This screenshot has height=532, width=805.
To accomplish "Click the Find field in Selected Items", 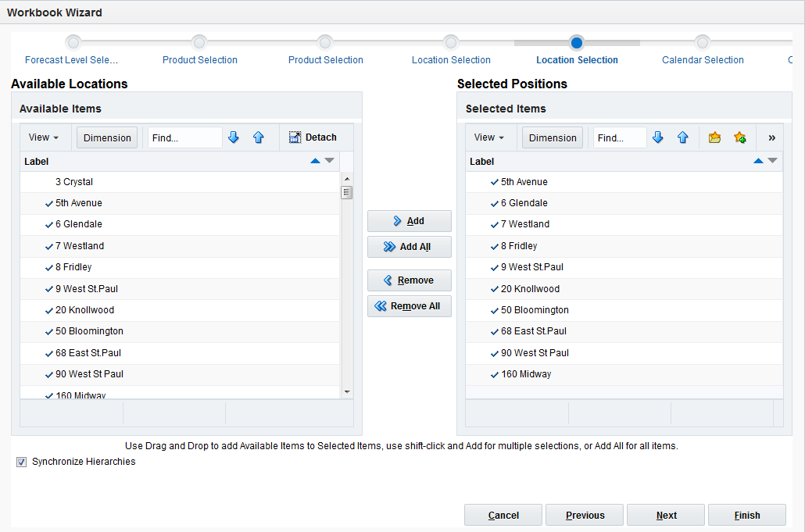I will pos(620,137).
